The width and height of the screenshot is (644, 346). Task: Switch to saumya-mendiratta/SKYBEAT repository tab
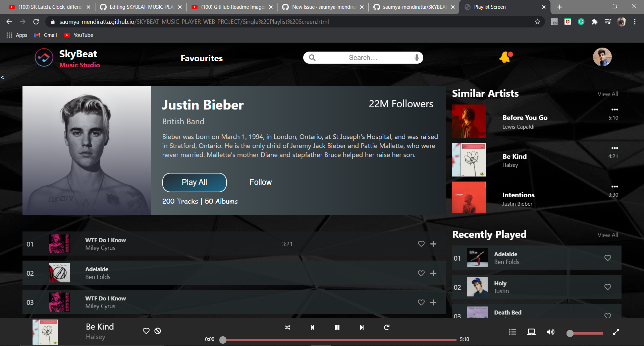pos(414,7)
